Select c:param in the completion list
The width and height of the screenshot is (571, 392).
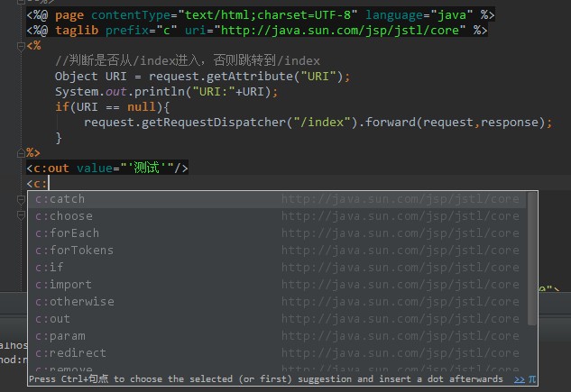[x=277, y=336]
